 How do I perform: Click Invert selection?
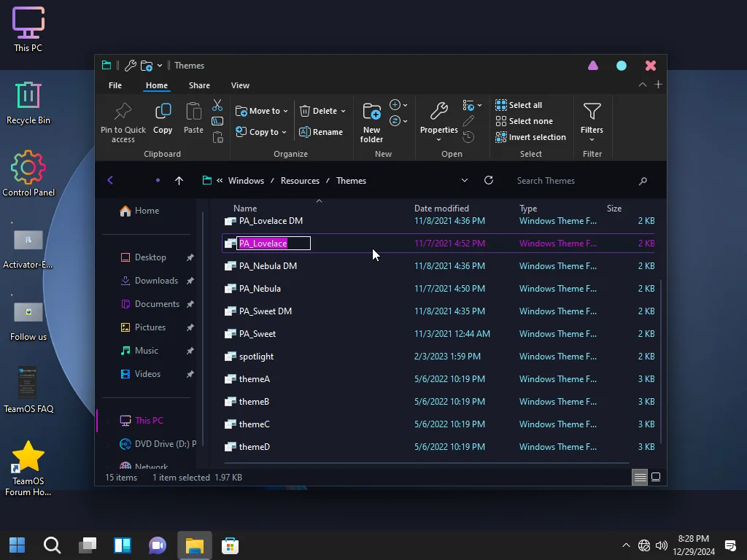point(531,137)
